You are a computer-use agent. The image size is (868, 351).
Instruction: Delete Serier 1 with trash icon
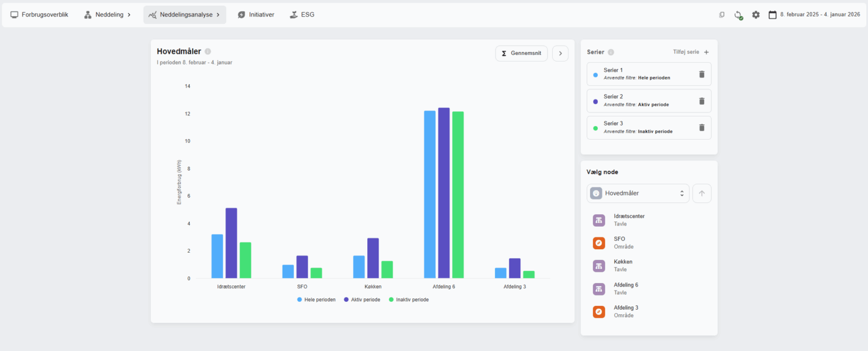[702, 74]
